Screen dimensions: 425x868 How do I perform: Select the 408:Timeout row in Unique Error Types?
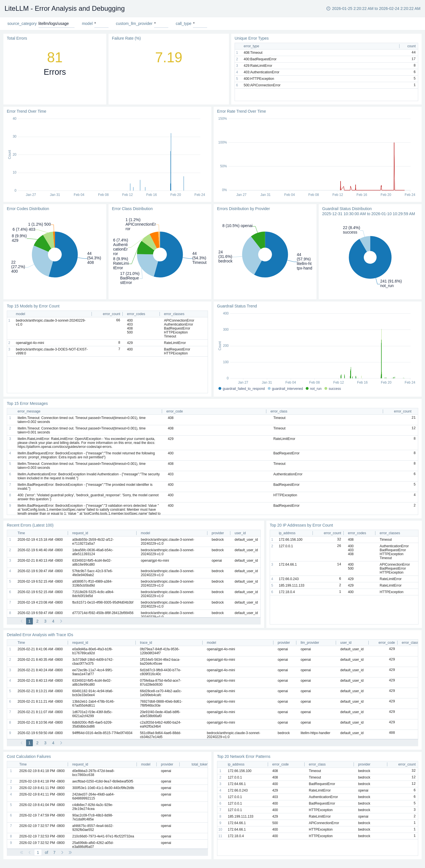point(326,53)
